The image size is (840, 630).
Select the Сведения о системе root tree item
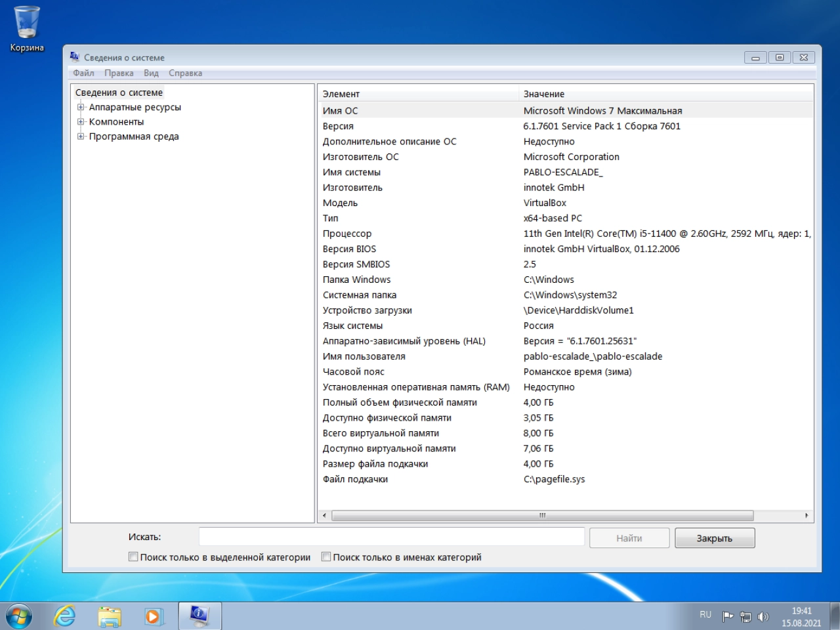[x=119, y=93]
